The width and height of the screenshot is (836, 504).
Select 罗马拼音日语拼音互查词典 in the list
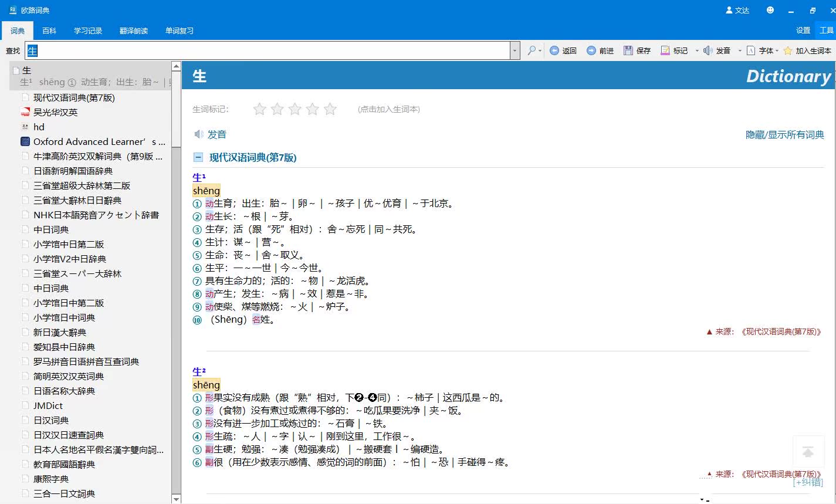pyautogui.click(x=86, y=361)
